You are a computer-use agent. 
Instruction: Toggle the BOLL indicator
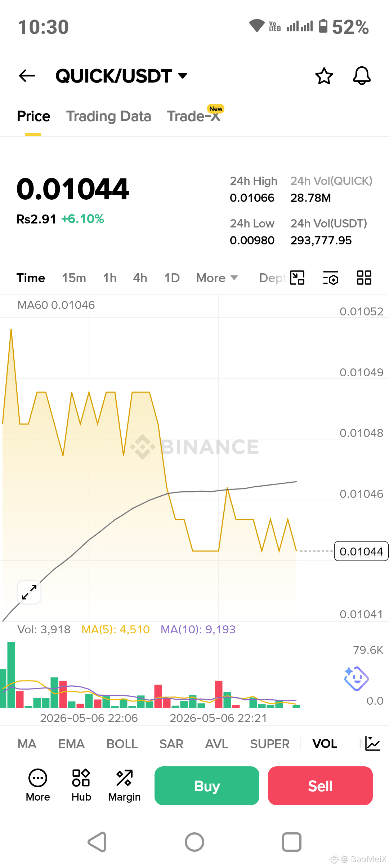122,744
